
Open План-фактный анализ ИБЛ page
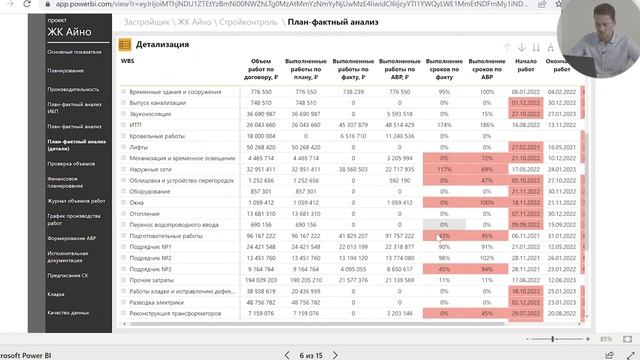tap(74, 108)
